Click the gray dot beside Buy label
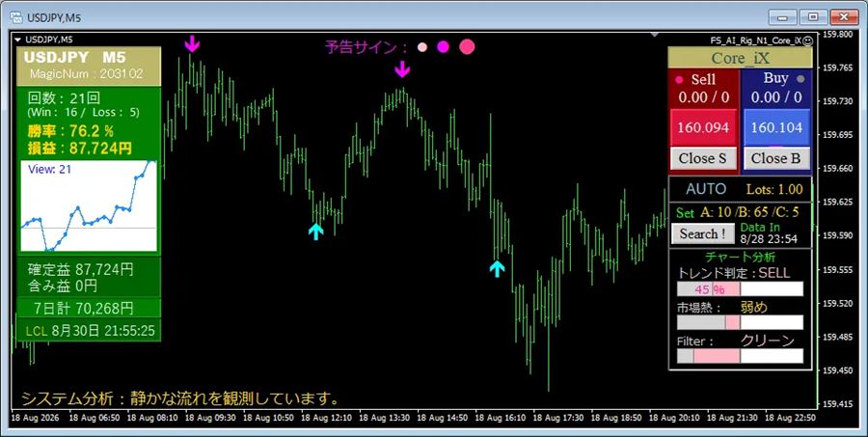Screen dimensions: 868x437 pyautogui.click(x=800, y=79)
